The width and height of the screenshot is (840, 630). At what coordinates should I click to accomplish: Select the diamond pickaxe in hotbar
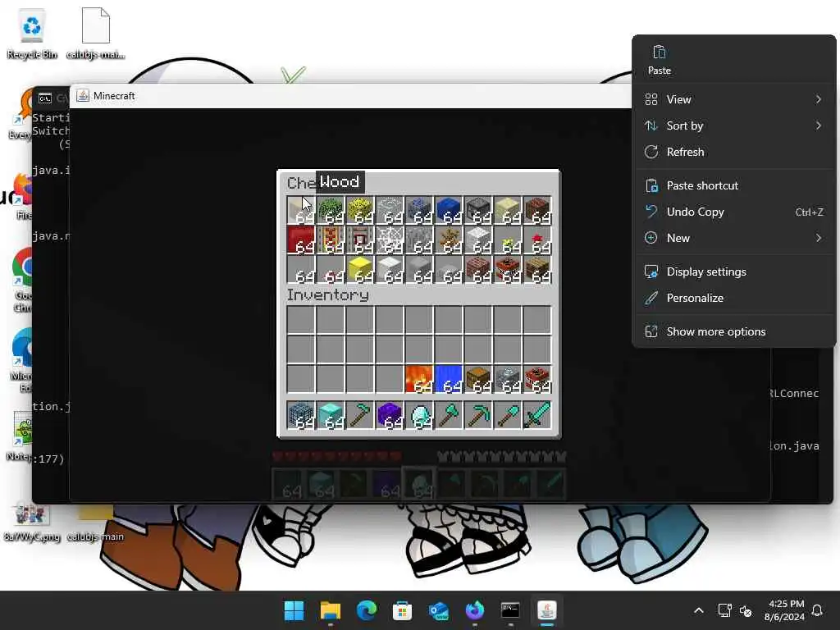477,416
